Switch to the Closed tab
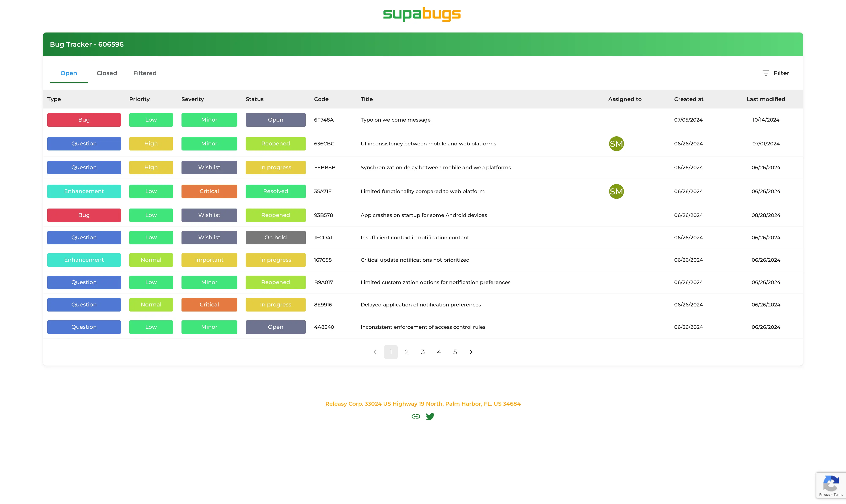846x504 pixels. (x=107, y=73)
